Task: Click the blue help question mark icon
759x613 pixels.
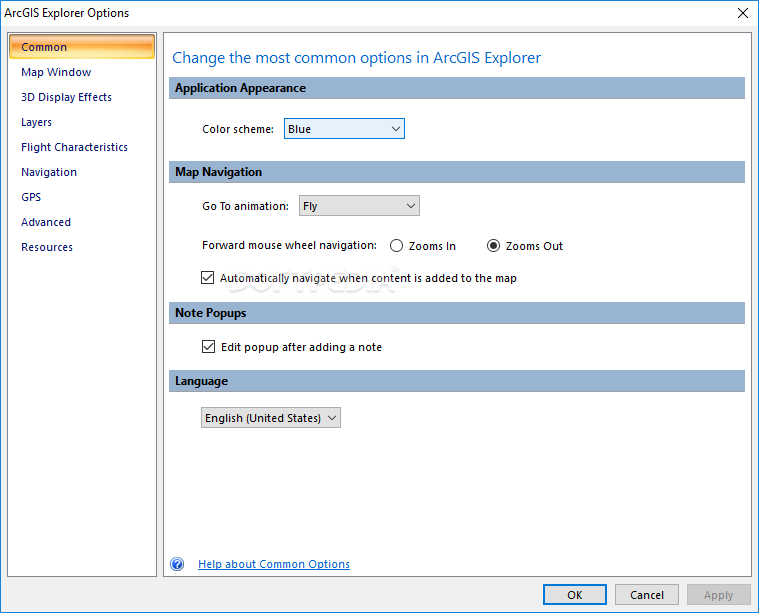Action: [177, 564]
